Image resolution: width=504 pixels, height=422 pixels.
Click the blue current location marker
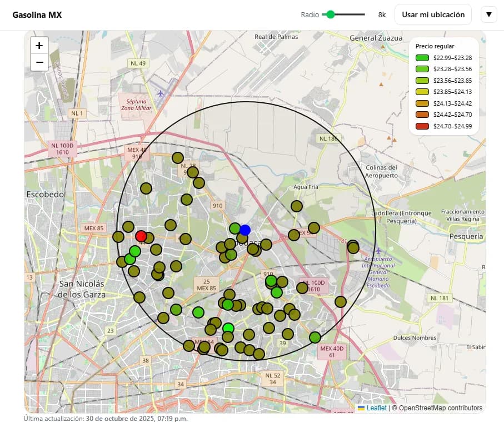tap(245, 230)
